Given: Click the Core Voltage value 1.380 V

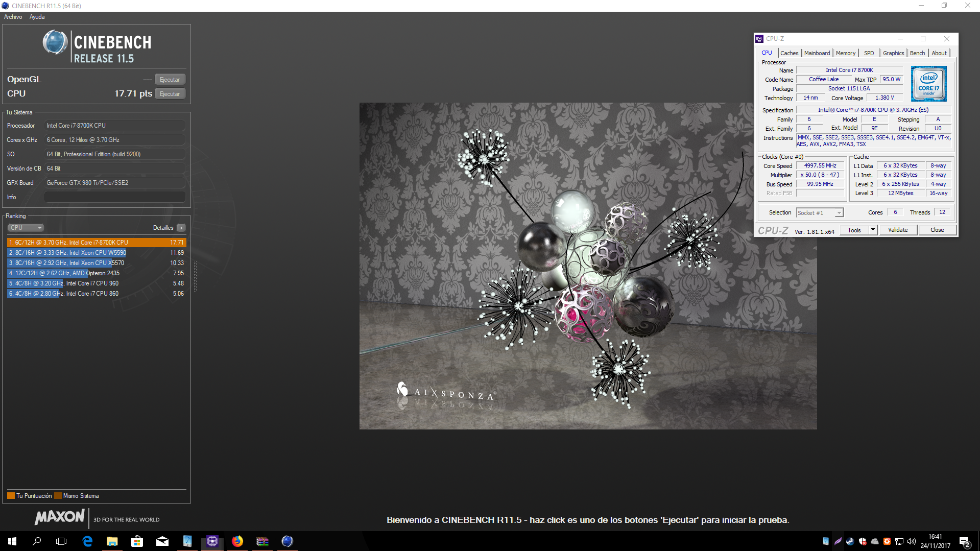Looking at the screenshot, I should (x=885, y=98).
